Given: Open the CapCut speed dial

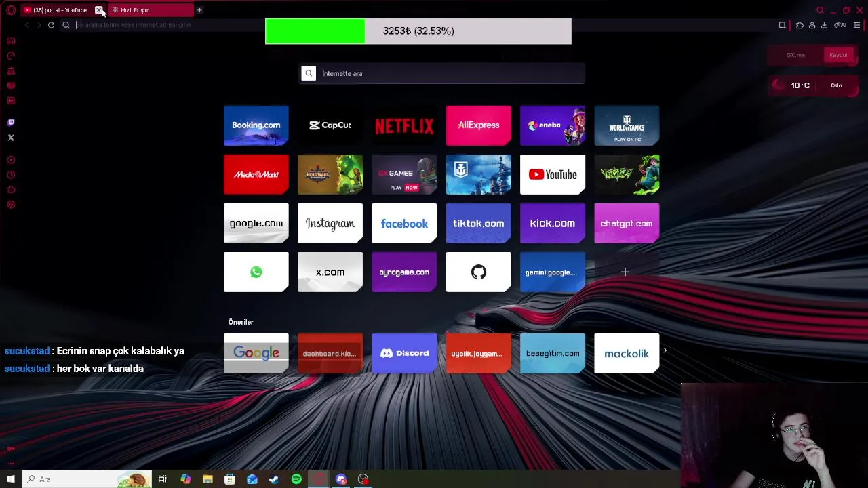Looking at the screenshot, I should coord(330,125).
